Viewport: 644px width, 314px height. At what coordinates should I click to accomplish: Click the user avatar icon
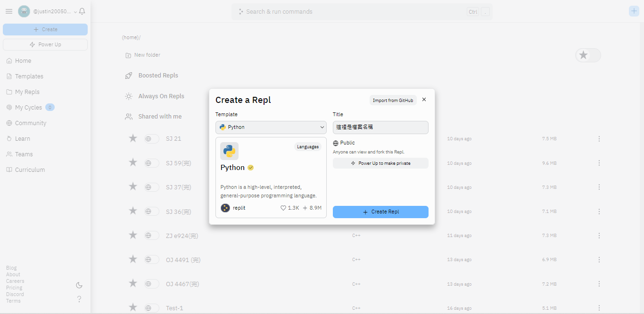point(24,11)
